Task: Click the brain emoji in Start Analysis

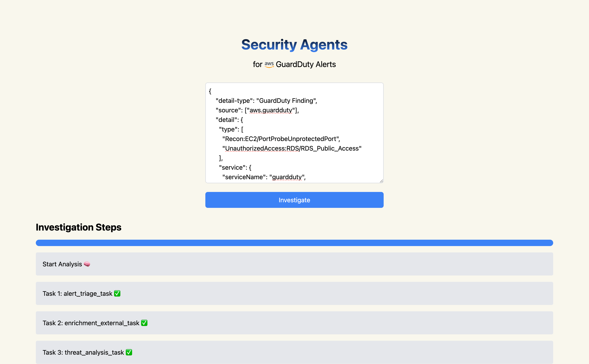Action: (x=87, y=264)
